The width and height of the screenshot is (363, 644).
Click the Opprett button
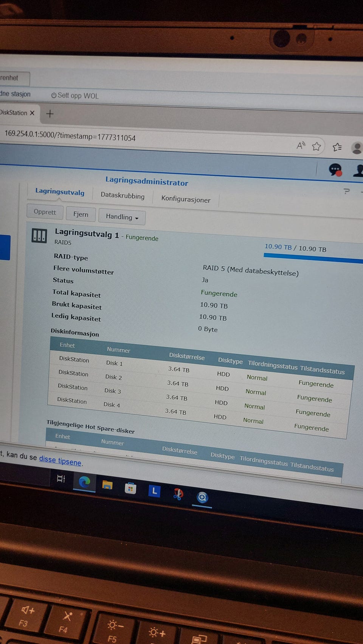pyautogui.click(x=45, y=212)
